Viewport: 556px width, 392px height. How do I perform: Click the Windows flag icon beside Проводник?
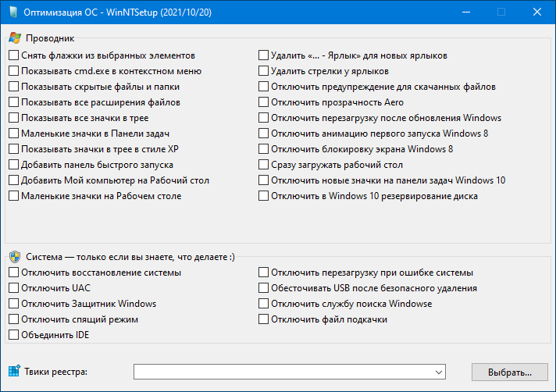click(15, 37)
